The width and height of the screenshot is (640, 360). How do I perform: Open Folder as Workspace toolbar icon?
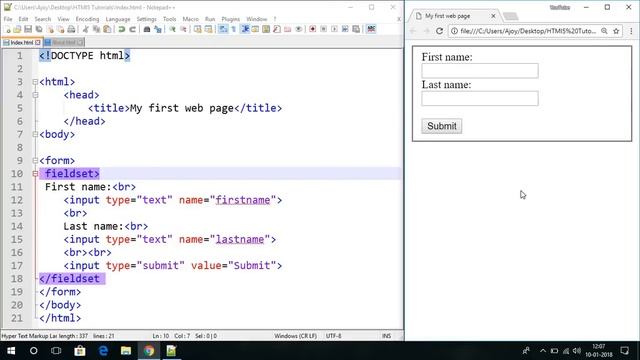[x=287, y=29]
